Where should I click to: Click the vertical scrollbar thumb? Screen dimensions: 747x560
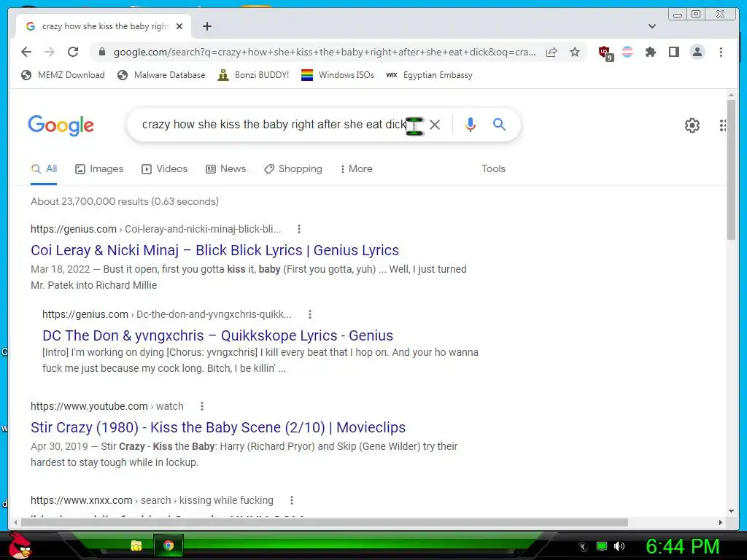[731, 169]
